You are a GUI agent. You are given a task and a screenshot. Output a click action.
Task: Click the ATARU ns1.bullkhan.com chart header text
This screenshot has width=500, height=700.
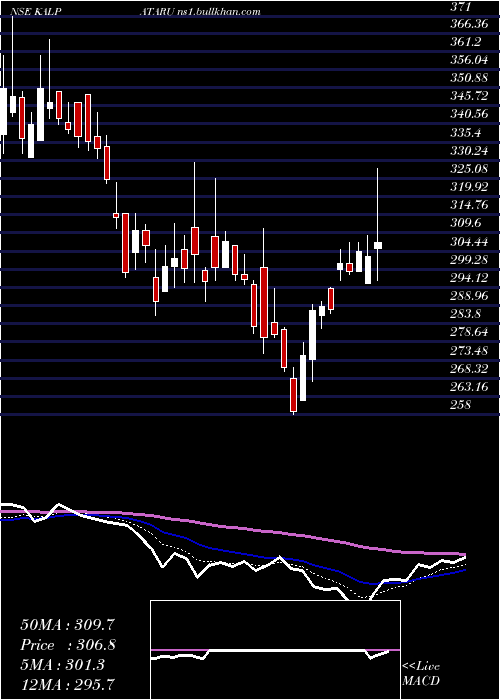200,12
